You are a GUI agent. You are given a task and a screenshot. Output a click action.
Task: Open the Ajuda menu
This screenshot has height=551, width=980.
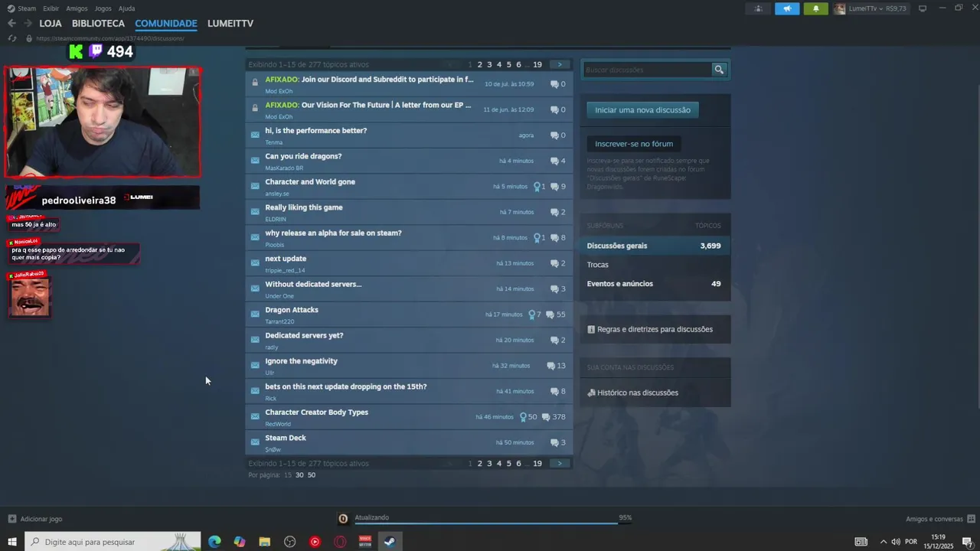point(126,8)
